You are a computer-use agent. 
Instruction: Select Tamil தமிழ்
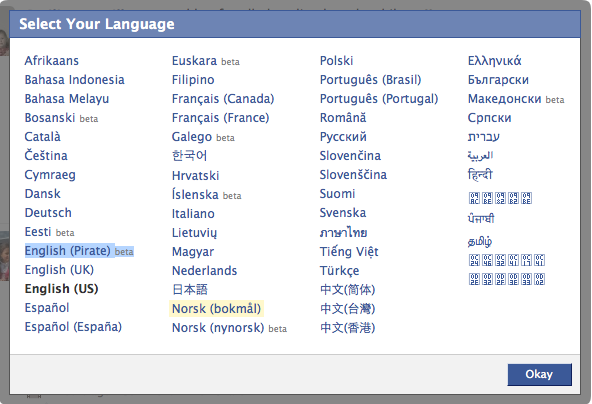click(x=480, y=241)
